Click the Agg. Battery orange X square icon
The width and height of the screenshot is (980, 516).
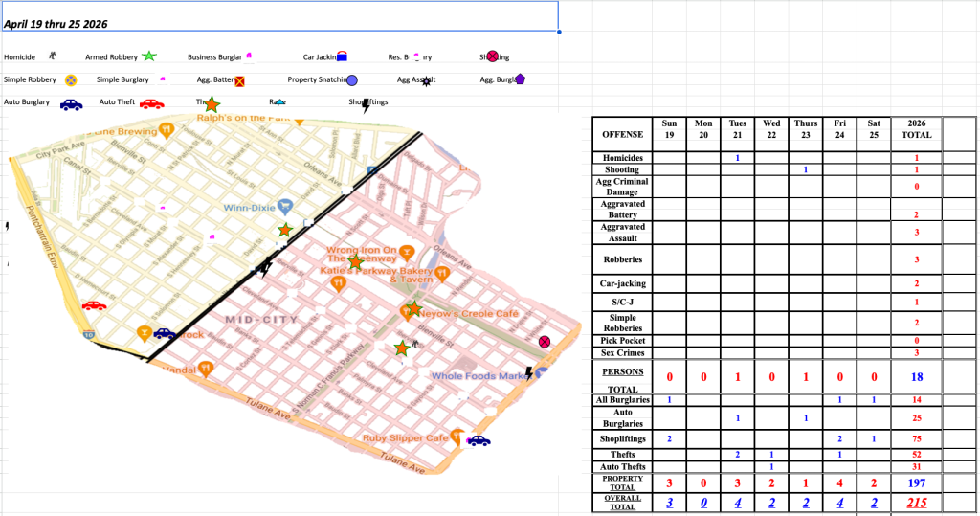tap(240, 82)
